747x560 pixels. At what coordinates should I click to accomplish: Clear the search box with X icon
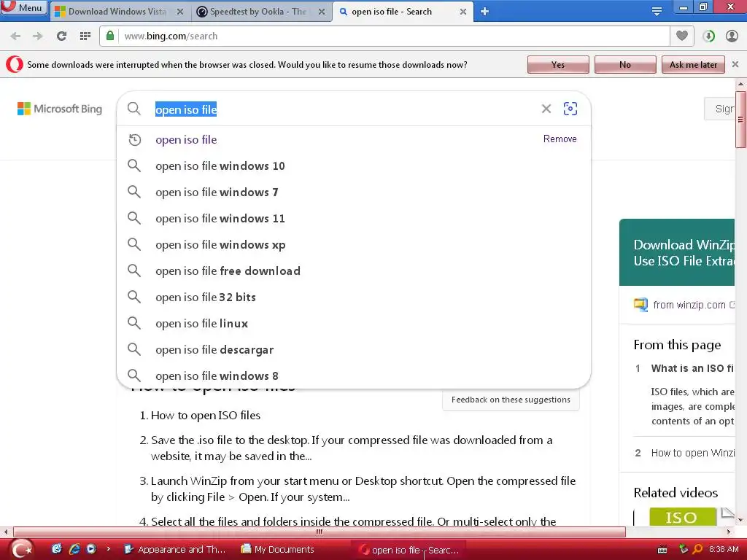tap(546, 109)
